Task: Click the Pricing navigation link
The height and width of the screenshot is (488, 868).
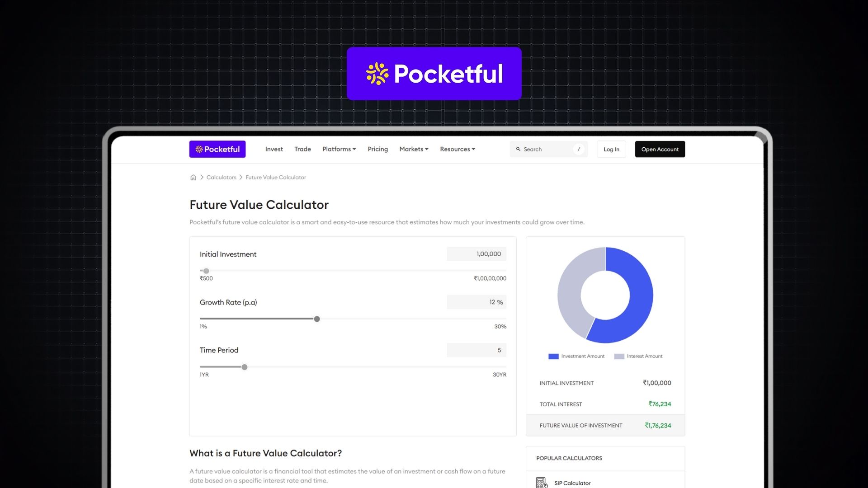Action: click(377, 149)
